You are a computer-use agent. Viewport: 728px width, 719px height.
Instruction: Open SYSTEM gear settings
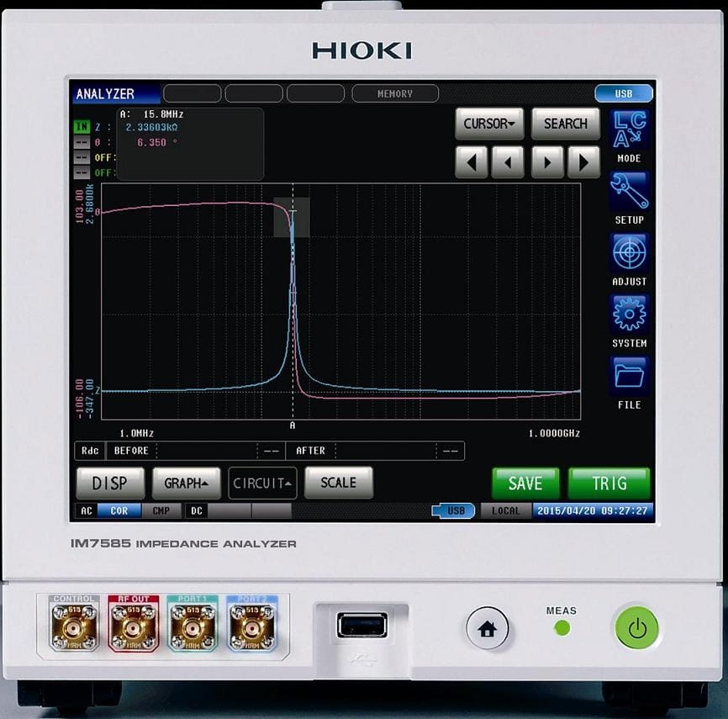629,315
